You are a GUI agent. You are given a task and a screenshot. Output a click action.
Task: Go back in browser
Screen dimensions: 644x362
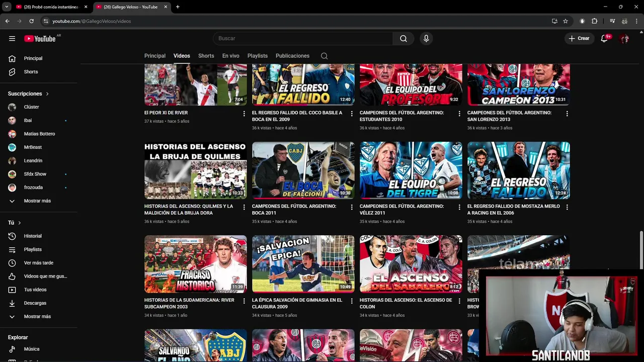click(x=7, y=21)
